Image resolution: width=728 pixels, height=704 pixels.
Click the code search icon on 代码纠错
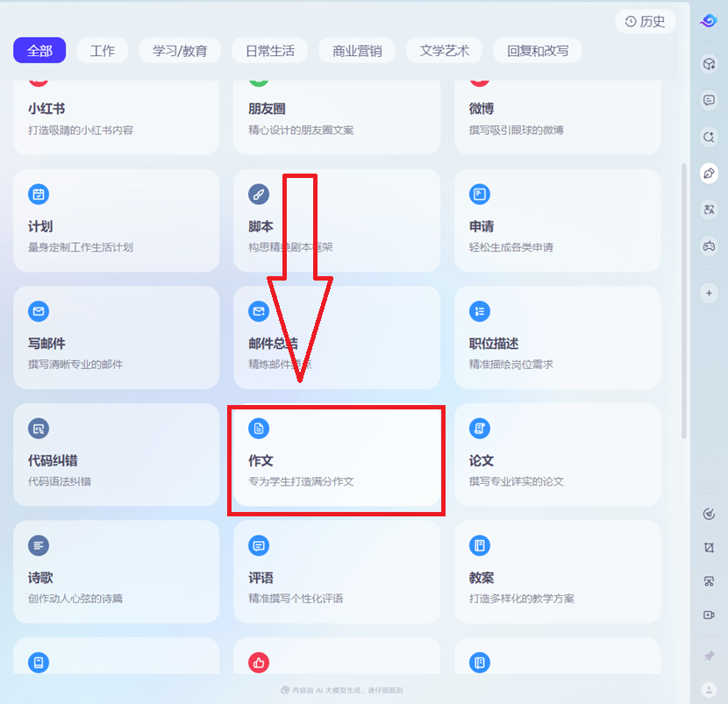click(39, 429)
